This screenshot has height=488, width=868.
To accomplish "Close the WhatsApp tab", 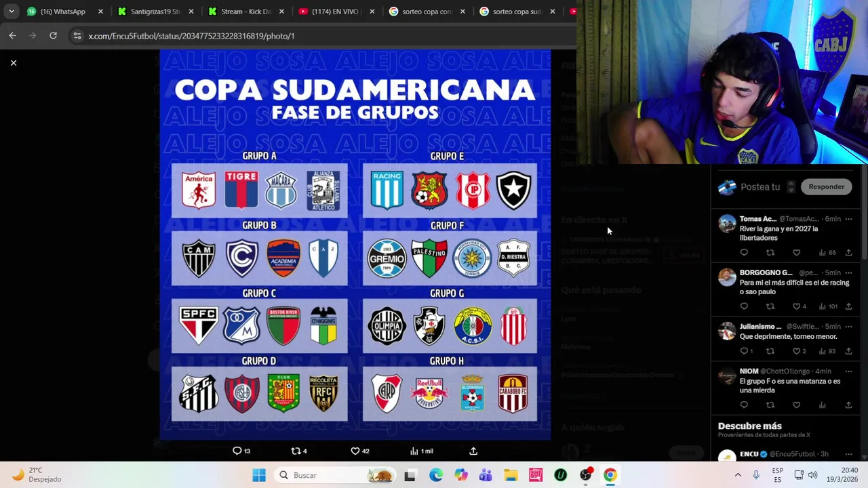I will tap(100, 12).
